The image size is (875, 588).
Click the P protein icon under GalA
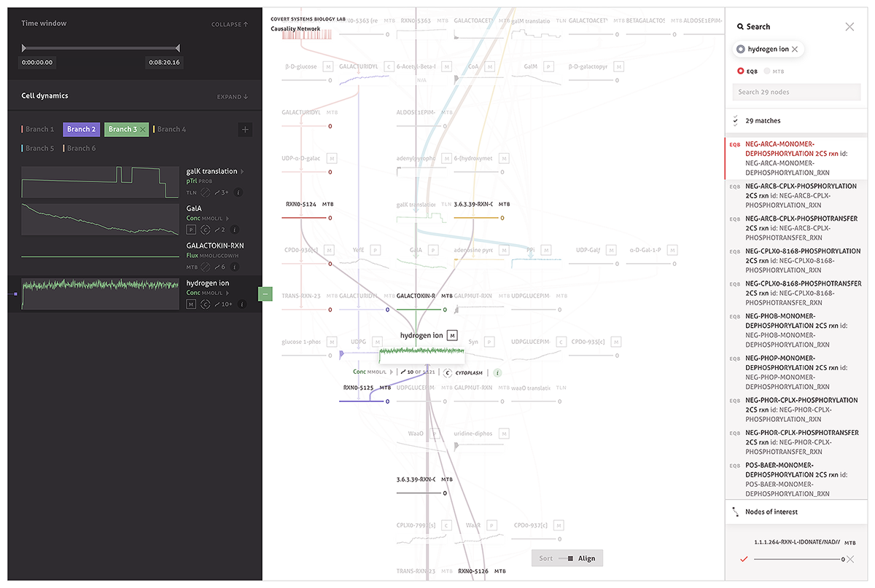[191, 230]
